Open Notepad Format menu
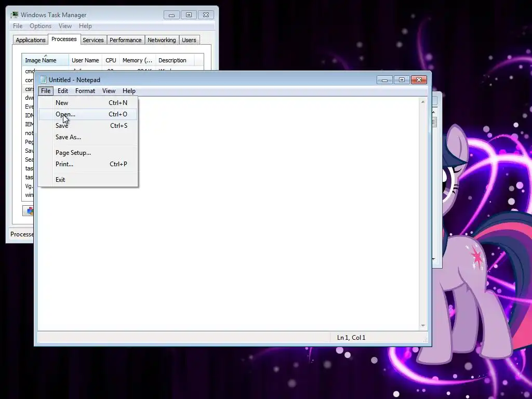 pos(85,91)
